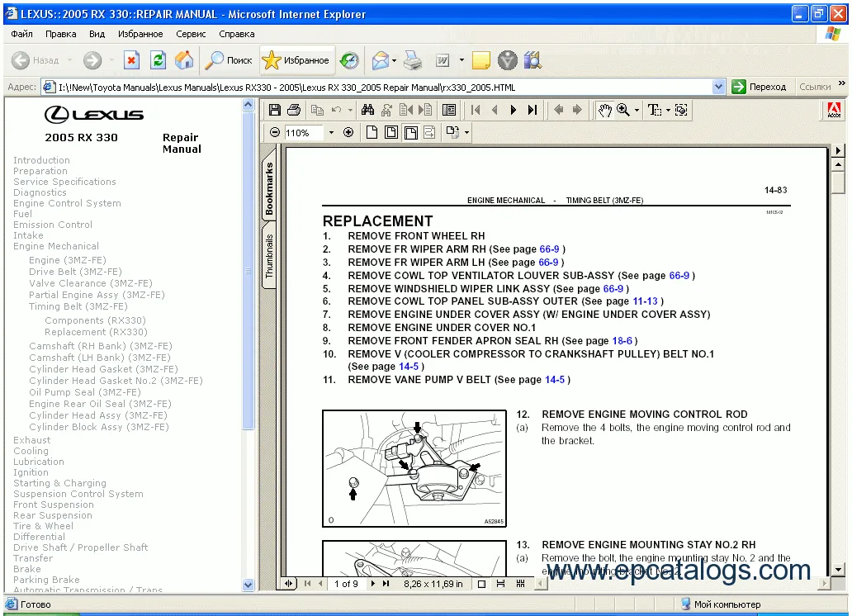
Task: Expand the rotate view dropdown arrow
Action: point(466,132)
